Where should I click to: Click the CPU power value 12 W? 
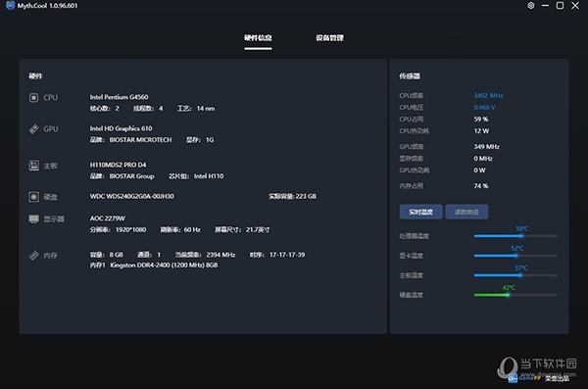pyautogui.click(x=481, y=131)
